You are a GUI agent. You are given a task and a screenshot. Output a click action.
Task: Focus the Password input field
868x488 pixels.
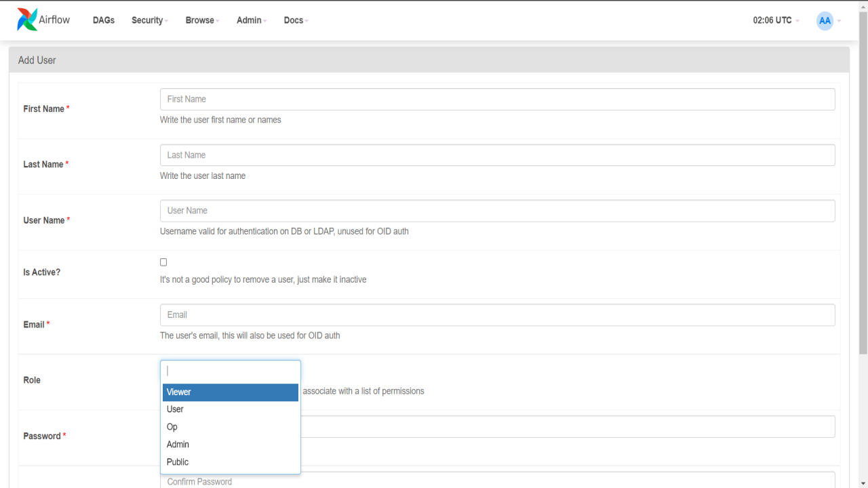[568, 426]
